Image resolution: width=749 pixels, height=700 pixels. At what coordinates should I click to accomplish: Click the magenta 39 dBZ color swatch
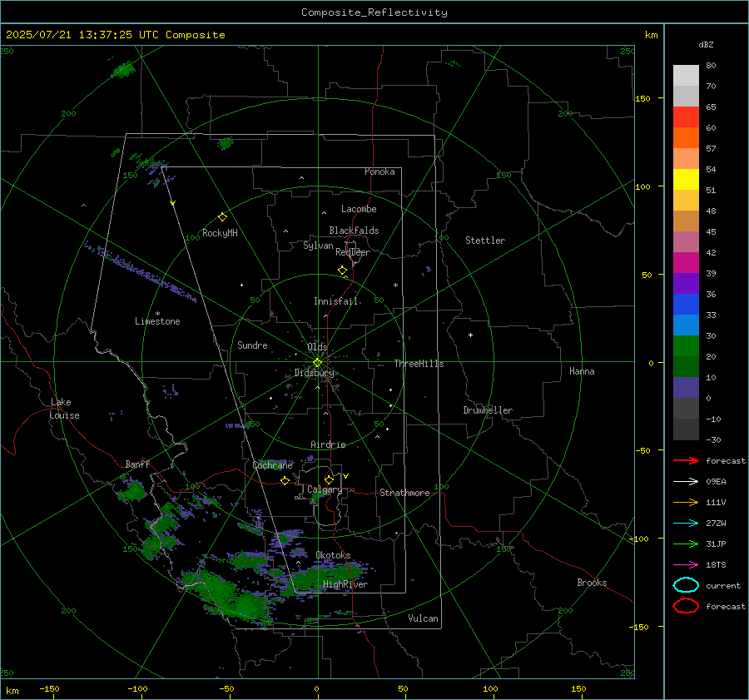click(686, 262)
